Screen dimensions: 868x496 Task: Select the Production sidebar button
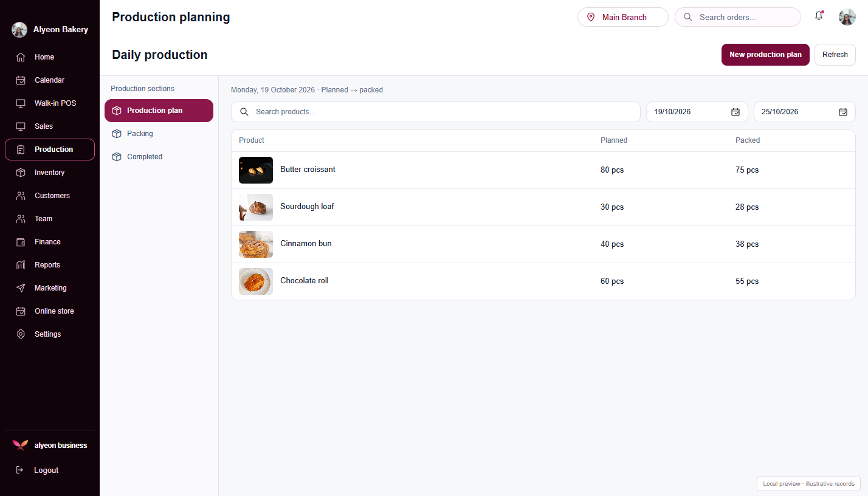[50, 150]
